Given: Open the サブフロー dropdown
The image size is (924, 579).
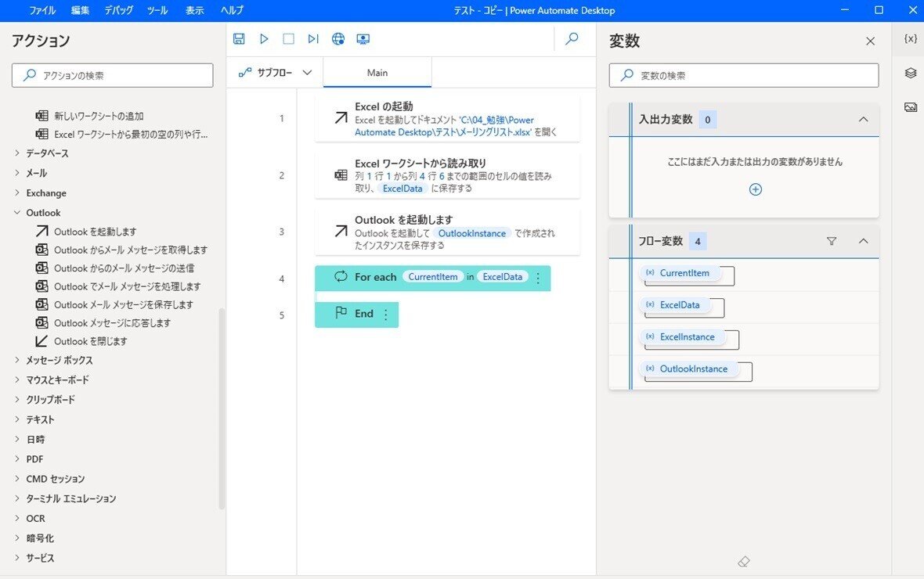Looking at the screenshot, I should coord(275,73).
